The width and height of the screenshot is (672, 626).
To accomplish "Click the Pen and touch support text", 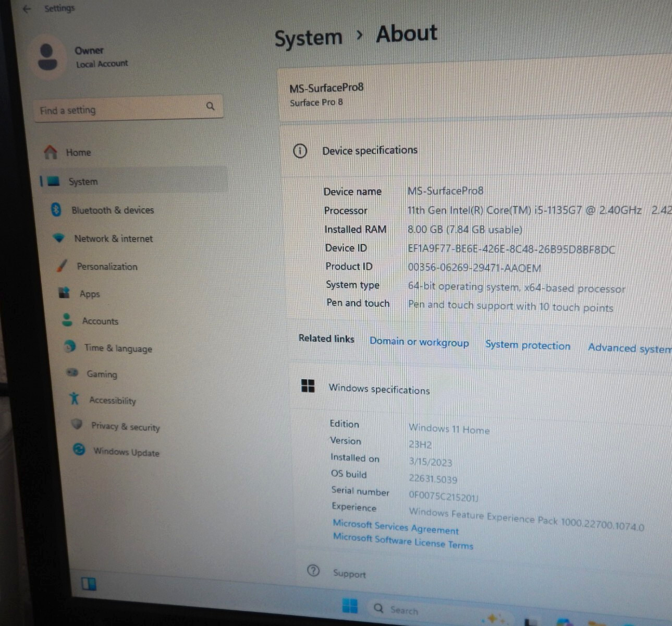I will [x=510, y=306].
